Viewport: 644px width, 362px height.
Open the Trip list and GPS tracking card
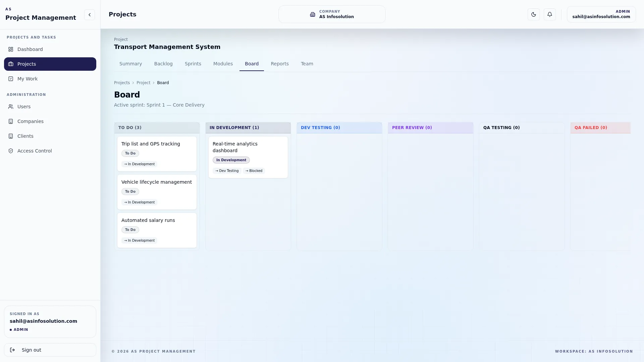(x=157, y=154)
